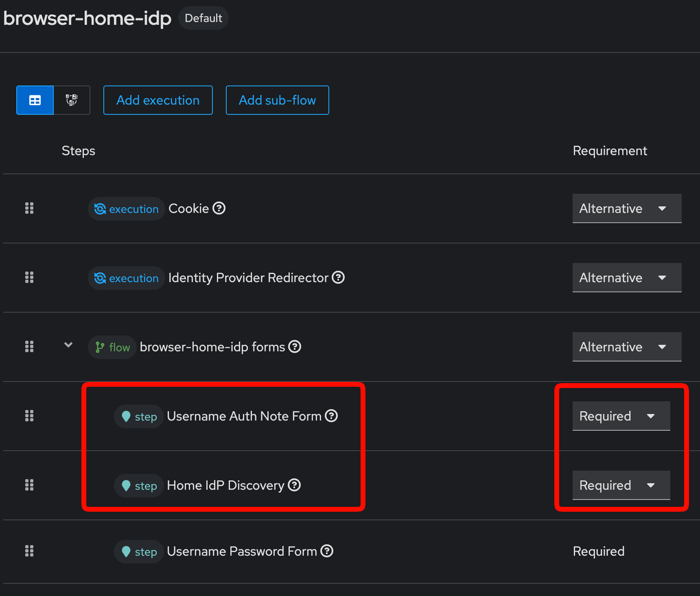This screenshot has width=700, height=596.
Task: Click the drag handle of the Cookie row
Action: 29,208
